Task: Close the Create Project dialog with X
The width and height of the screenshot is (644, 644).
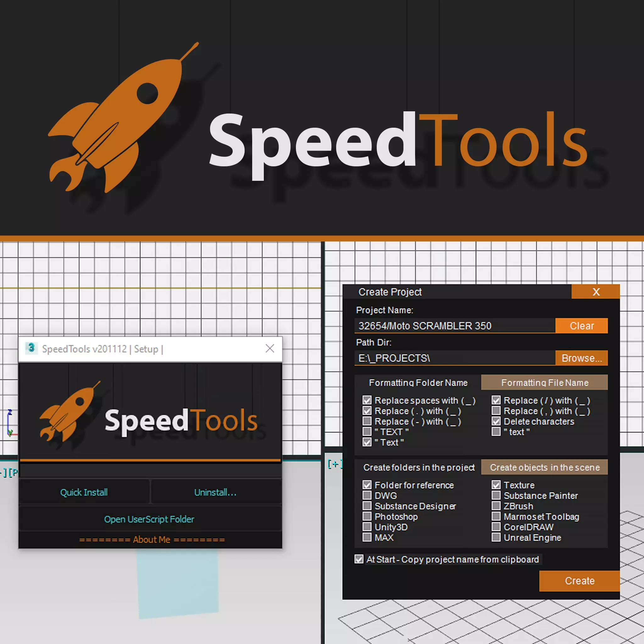Action: [x=596, y=292]
